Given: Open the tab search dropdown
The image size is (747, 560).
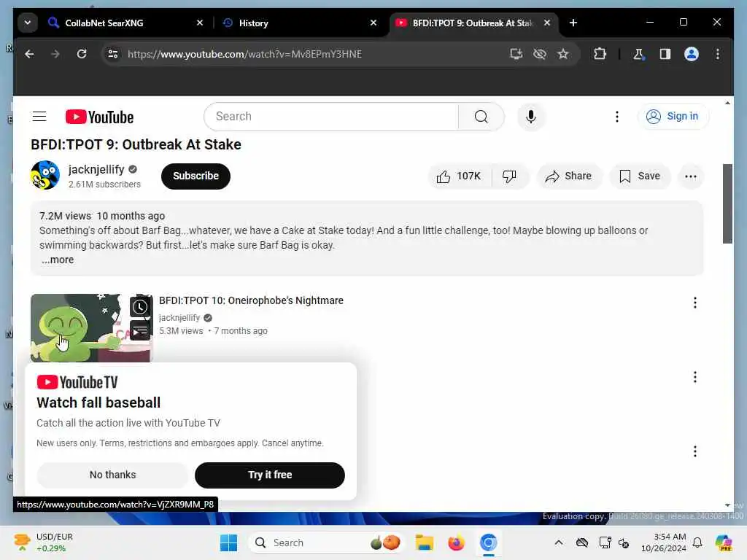Looking at the screenshot, I should [x=28, y=23].
